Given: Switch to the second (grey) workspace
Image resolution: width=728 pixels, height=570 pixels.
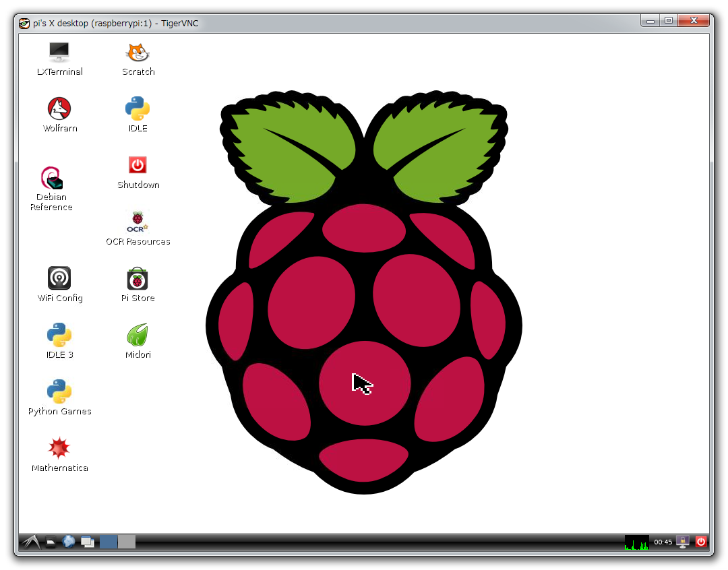Looking at the screenshot, I should 127,542.
